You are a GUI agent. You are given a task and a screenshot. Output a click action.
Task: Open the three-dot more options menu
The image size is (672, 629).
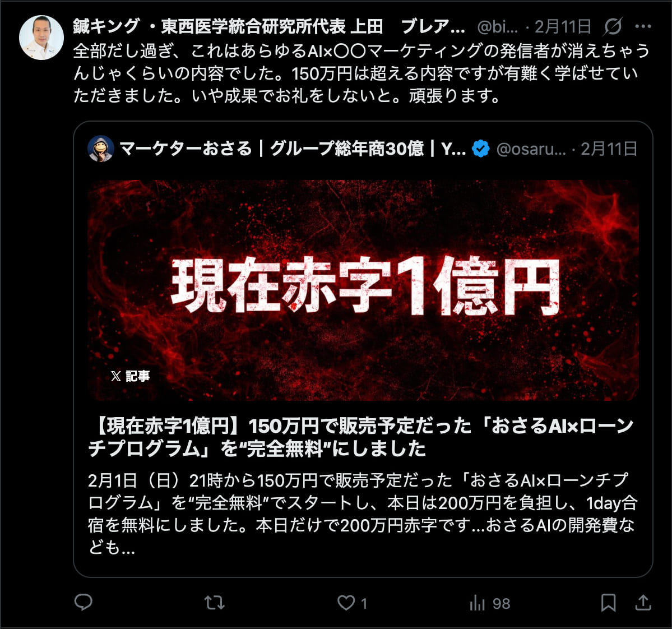tap(643, 26)
